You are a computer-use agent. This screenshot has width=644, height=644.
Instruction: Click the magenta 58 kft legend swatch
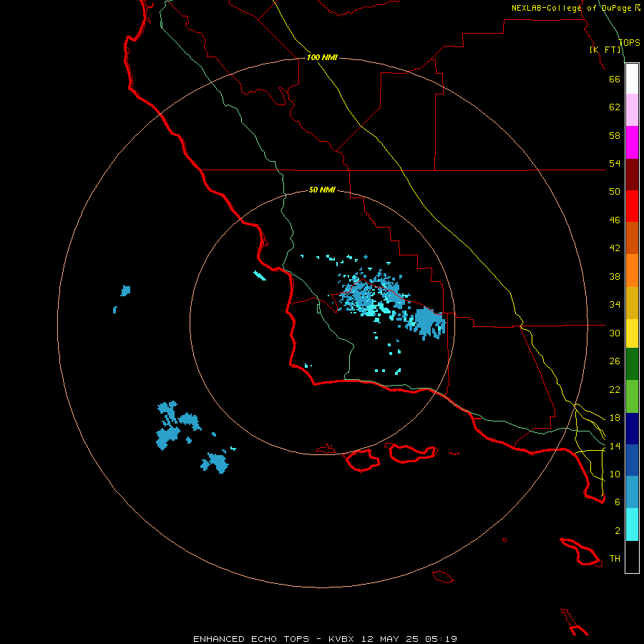pos(632,142)
